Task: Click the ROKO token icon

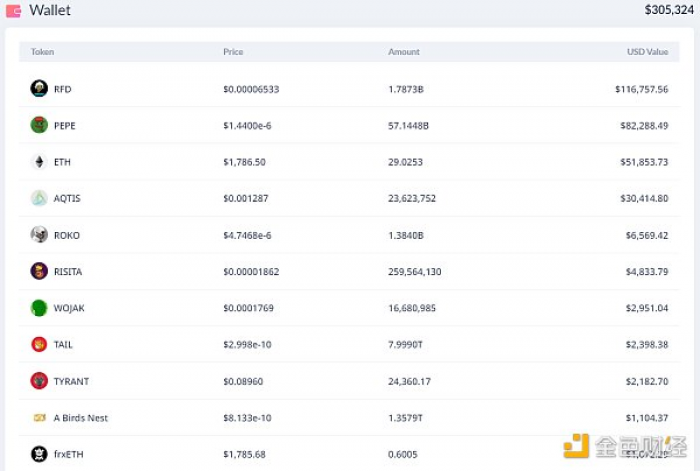Action: point(39,234)
